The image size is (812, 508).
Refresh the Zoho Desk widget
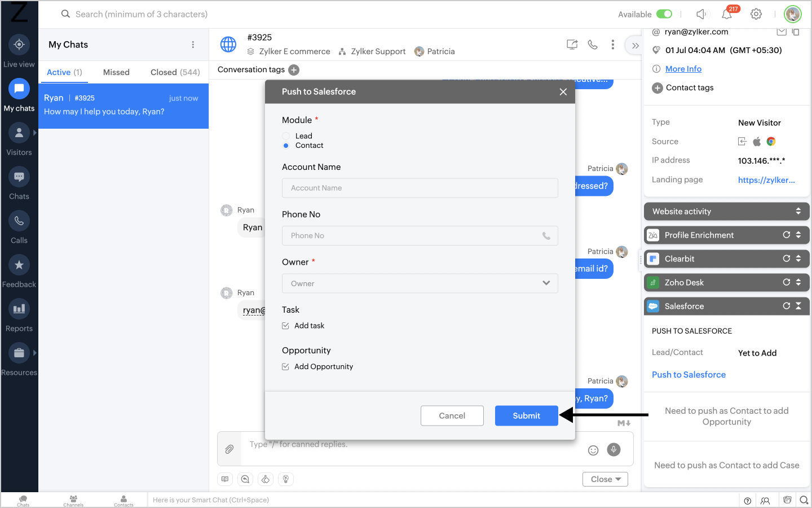point(787,282)
